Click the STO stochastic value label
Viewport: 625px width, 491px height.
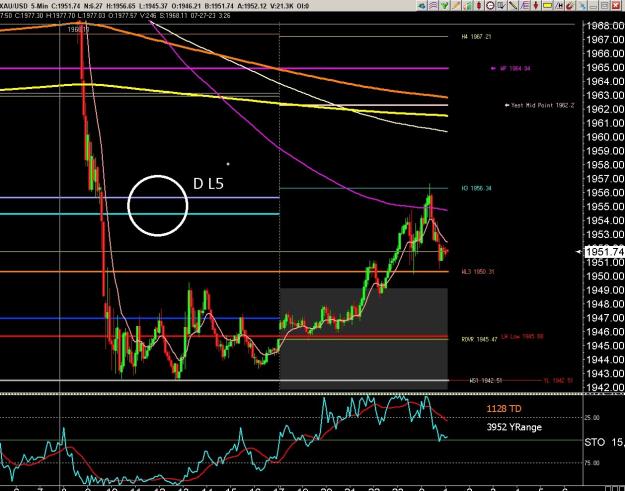[x=604, y=442]
